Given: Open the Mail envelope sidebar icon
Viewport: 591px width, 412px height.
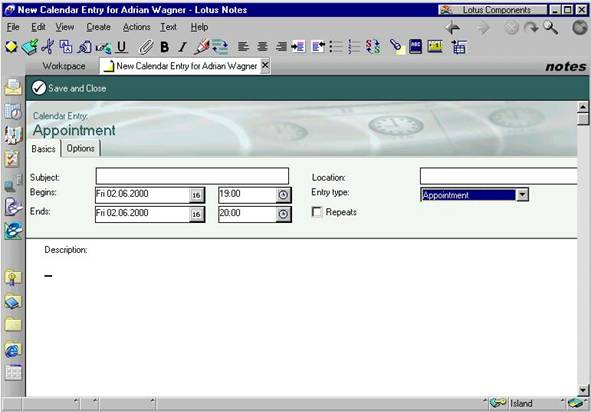Looking at the screenshot, I should pyautogui.click(x=13, y=87).
